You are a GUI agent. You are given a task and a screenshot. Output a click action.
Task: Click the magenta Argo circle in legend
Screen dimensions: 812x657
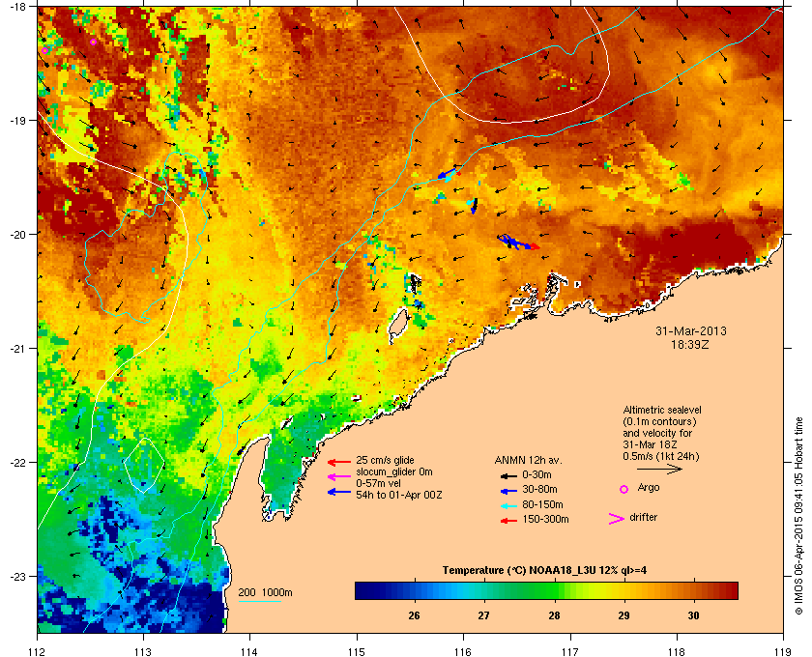[x=623, y=489]
